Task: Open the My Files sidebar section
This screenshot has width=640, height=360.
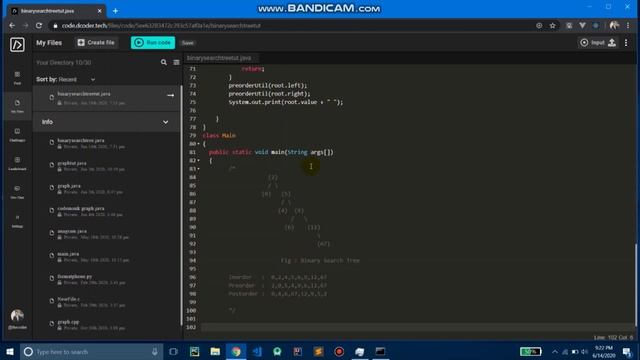Action: pyautogui.click(x=17, y=106)
